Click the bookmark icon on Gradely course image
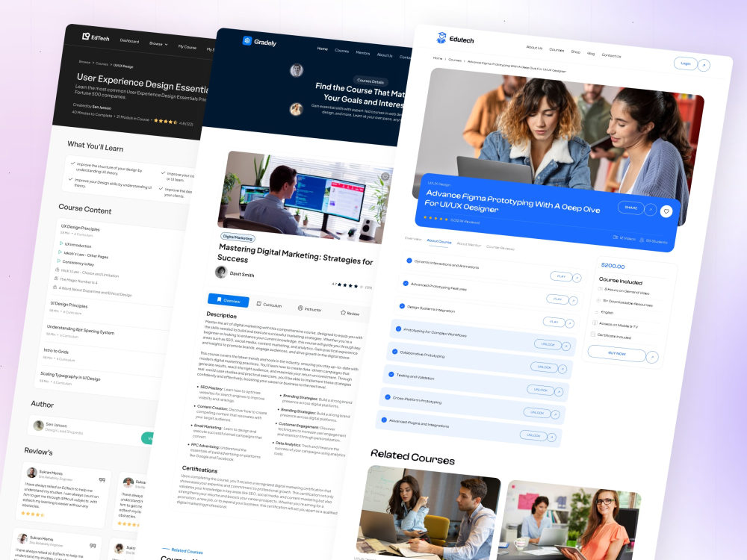 [x=385, y=177]
